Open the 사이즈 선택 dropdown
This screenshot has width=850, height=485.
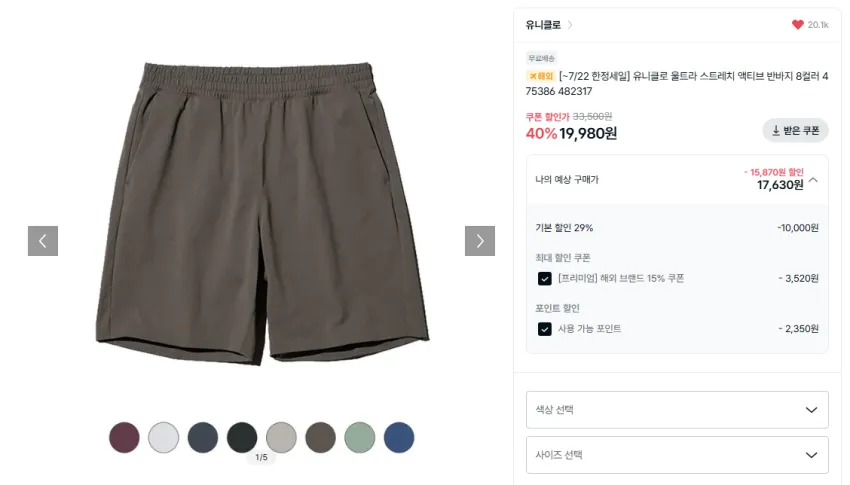click(x=677, y=455)
